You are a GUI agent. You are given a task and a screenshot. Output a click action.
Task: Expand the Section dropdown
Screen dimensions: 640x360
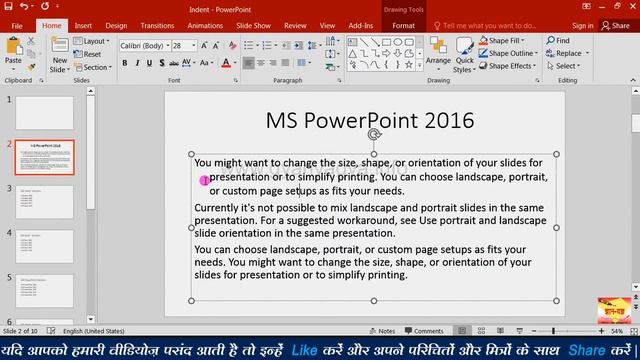tap(93, 67)
